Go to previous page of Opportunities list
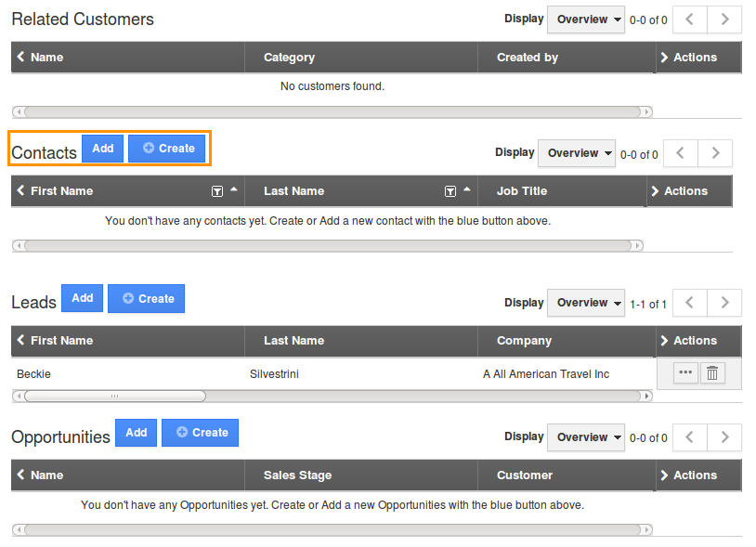The image size is (756, 547). point(689,437)
